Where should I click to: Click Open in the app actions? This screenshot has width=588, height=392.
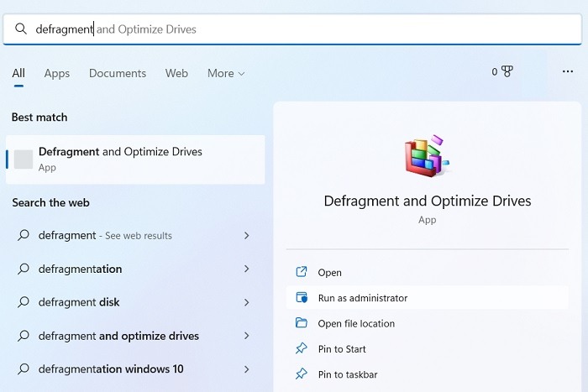pos(427,272)
